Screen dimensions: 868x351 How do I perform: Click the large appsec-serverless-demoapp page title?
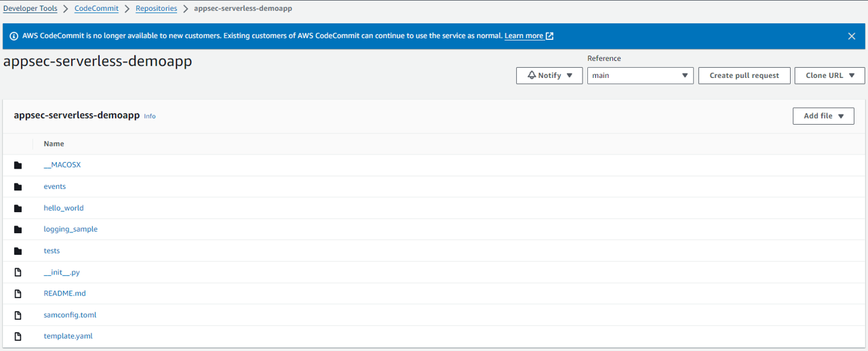[x=98, y=62]
